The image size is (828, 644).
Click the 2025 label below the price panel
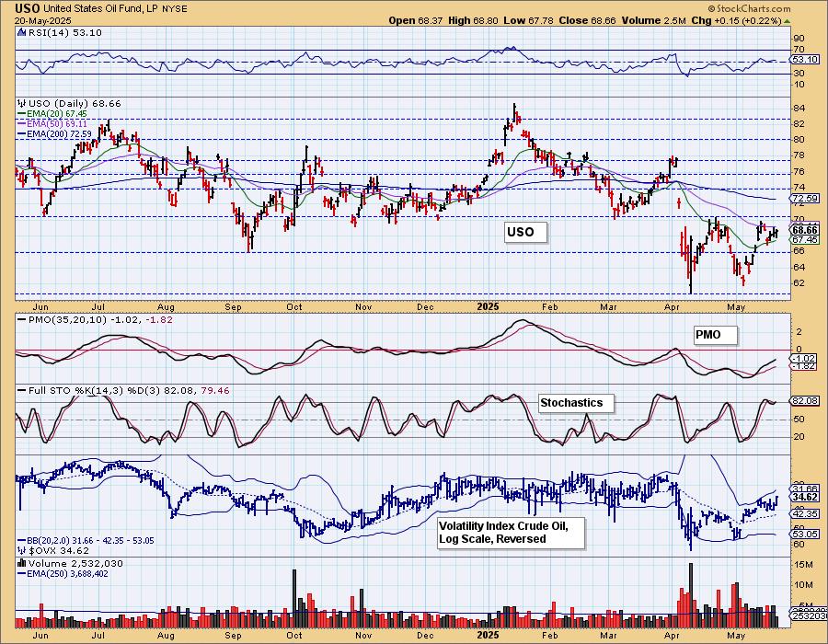488,306
